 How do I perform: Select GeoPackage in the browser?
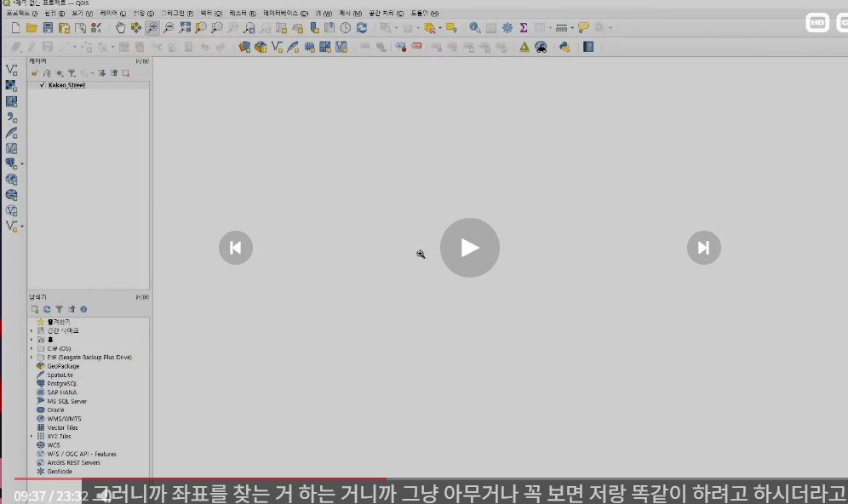[x=63, y=366]
